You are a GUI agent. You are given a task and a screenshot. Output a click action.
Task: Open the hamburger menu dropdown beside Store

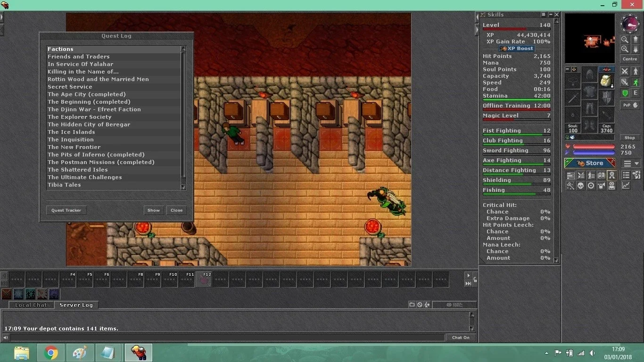[x=631, y=163]
